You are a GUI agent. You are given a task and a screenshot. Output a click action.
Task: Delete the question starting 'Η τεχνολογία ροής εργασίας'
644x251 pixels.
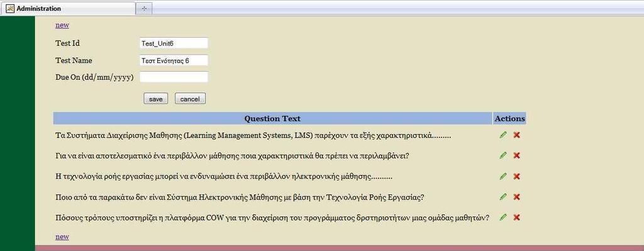(x=517, y=176)
